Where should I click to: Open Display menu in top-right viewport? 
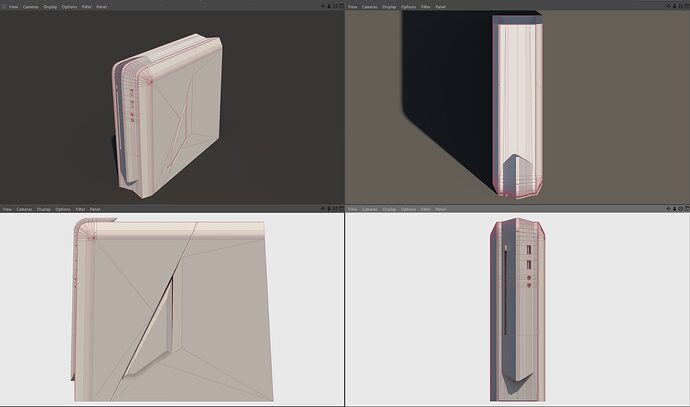click(x=389, y=7)
